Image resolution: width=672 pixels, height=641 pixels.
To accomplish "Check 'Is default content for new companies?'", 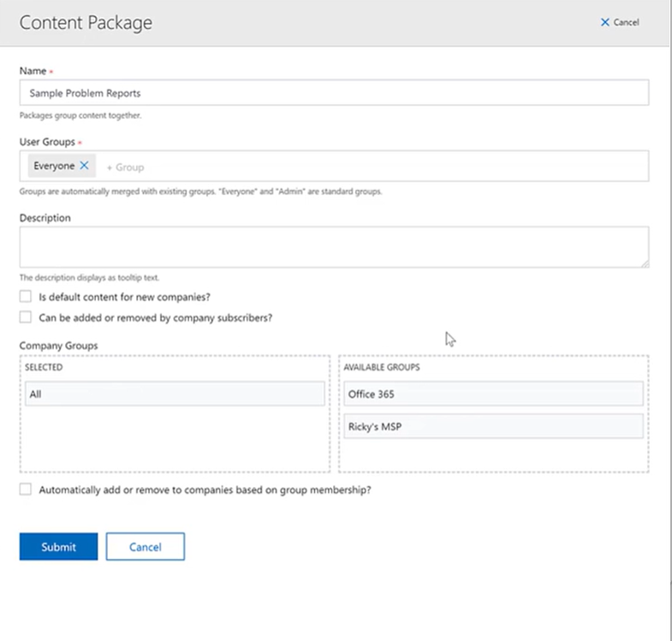I will (26, 296).
